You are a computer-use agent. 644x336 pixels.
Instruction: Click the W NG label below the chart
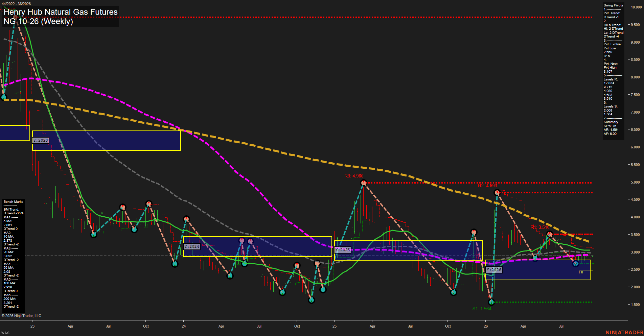click(5, 333)
